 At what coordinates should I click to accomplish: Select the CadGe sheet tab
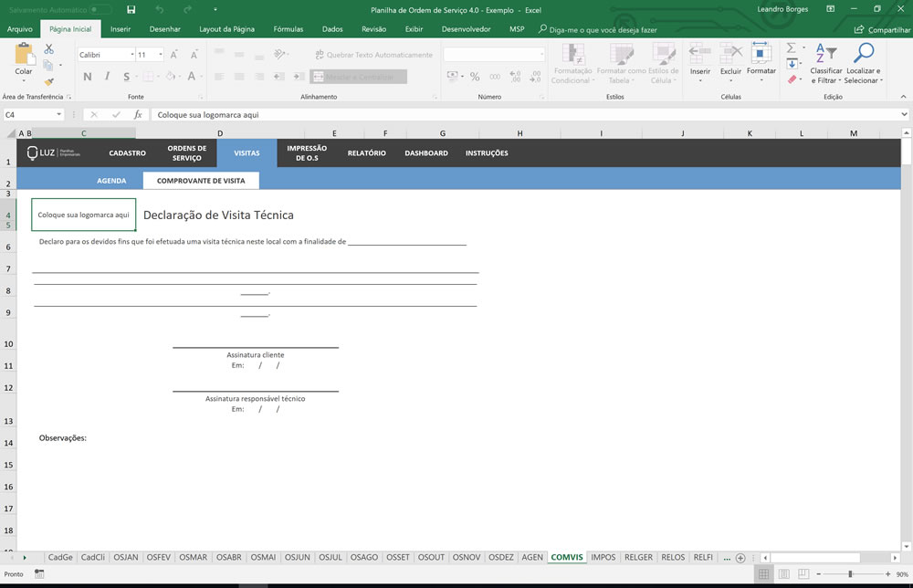point(60,557)
